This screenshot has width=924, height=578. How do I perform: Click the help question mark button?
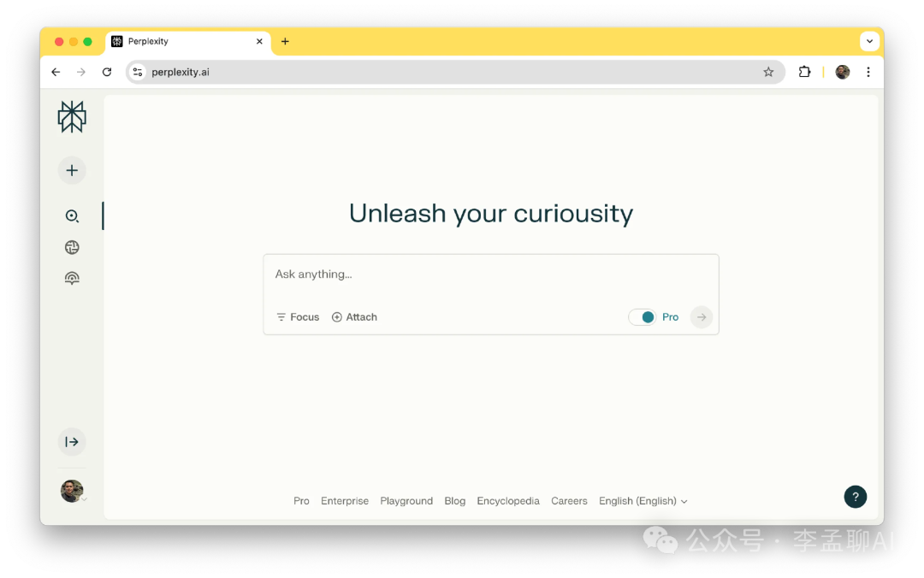click(x=855, y=497)
